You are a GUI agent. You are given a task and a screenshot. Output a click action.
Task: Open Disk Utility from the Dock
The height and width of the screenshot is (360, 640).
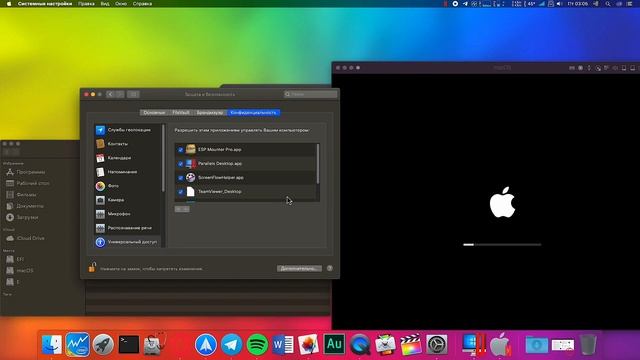pos(154,344)
